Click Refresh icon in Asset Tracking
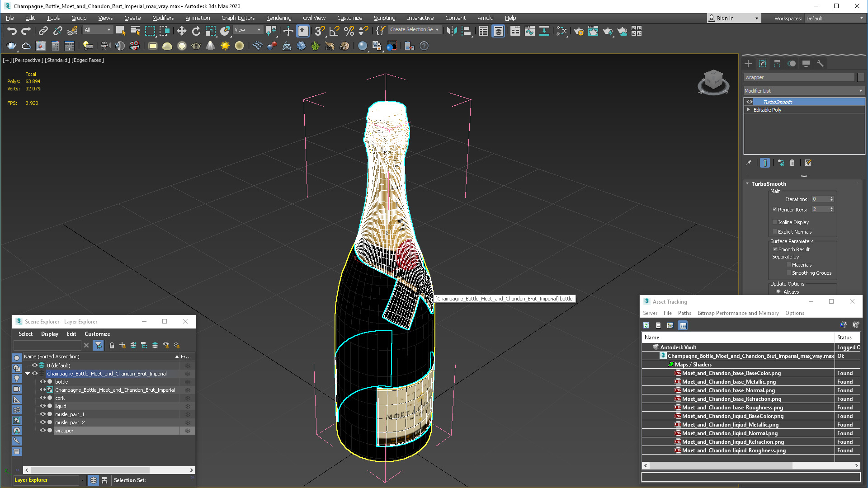This screenshot has height=488, width=868. [646, 325]
